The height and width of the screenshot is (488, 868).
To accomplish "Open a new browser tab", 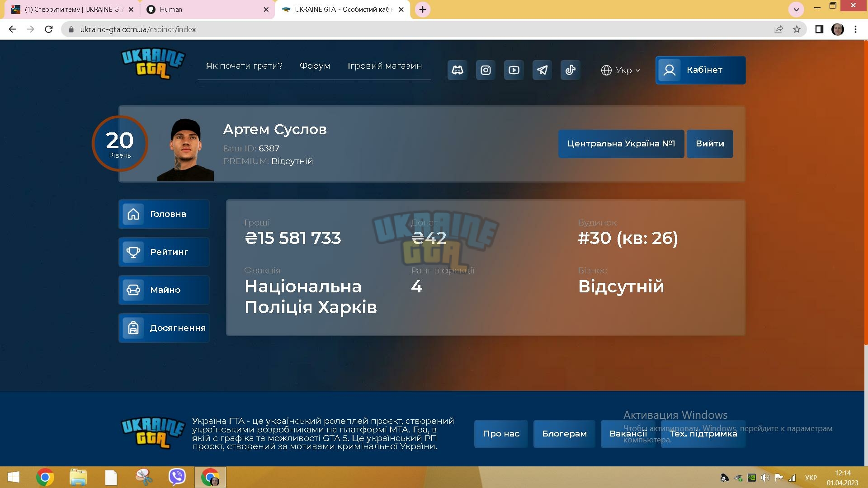I will click(x=423, y=9).
